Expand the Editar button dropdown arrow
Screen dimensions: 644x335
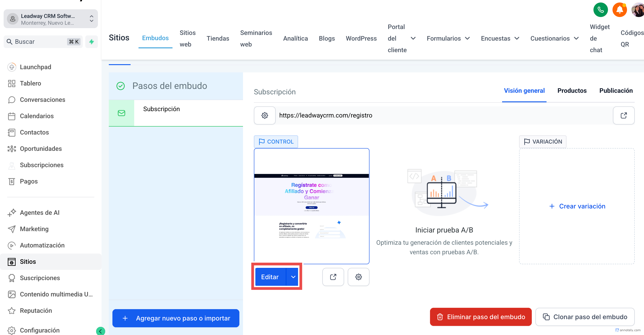tap(293, 277)
